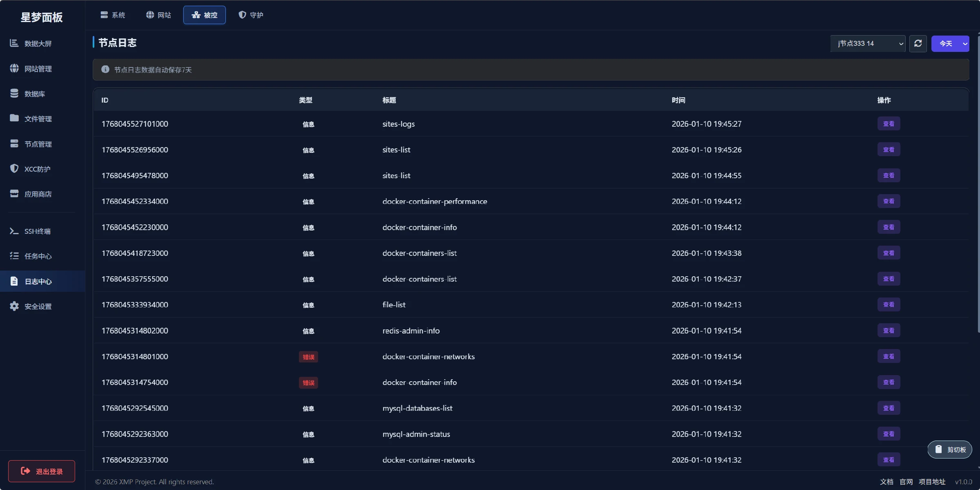View the redis-admin-info log entry

(889, 331)
